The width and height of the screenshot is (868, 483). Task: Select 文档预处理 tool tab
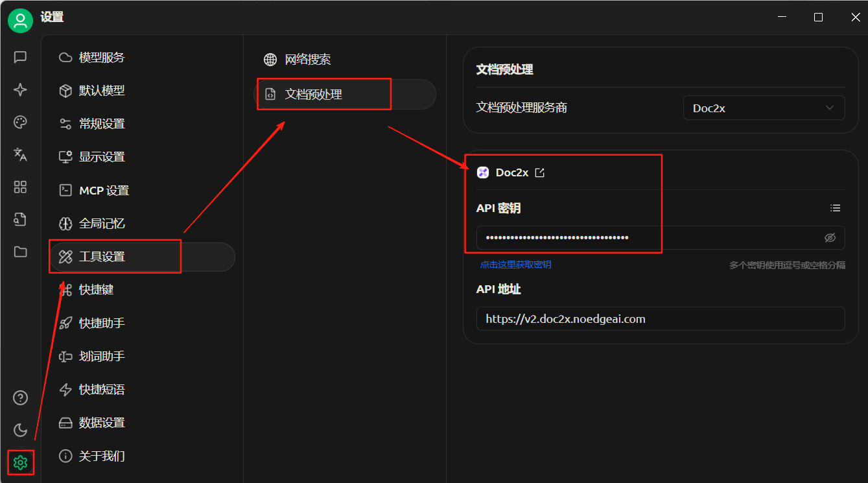point(345,95)
